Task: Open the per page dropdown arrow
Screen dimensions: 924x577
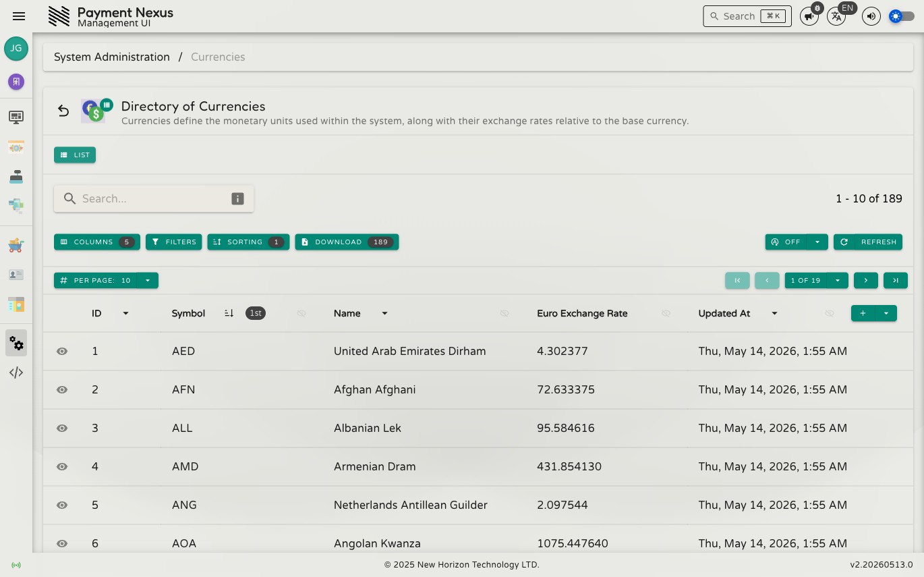Action: (x=148, y=280)
